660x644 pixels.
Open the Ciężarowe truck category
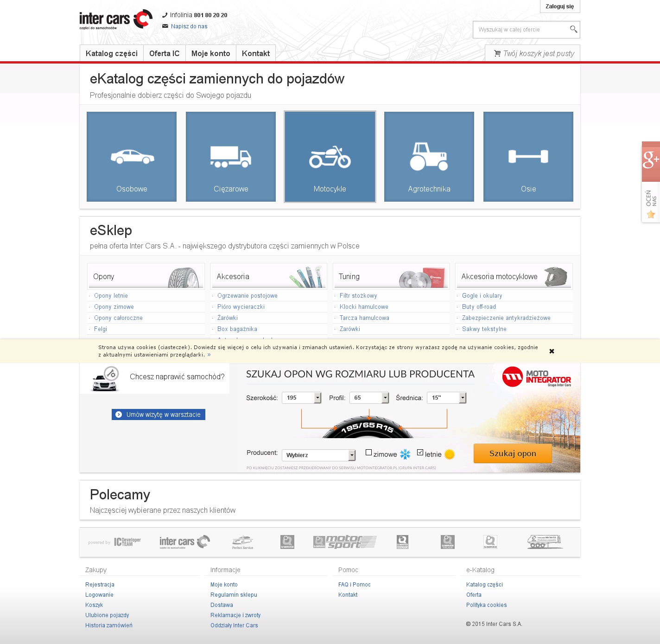tap(231, 157)
